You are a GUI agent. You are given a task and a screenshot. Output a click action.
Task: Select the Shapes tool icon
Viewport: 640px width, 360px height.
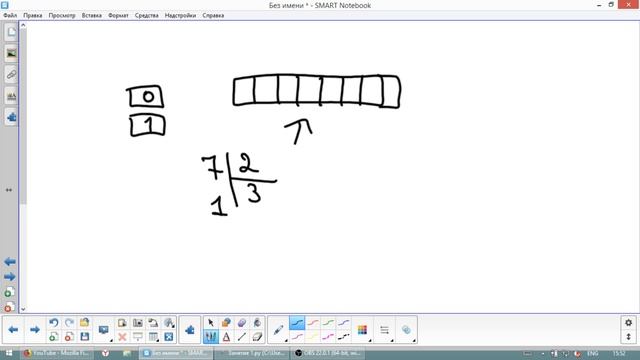click(x=226, y=323)
